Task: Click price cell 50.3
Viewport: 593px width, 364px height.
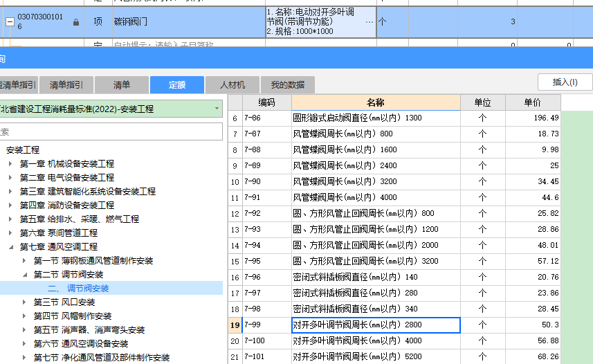Action: click(x=533, y=325)
